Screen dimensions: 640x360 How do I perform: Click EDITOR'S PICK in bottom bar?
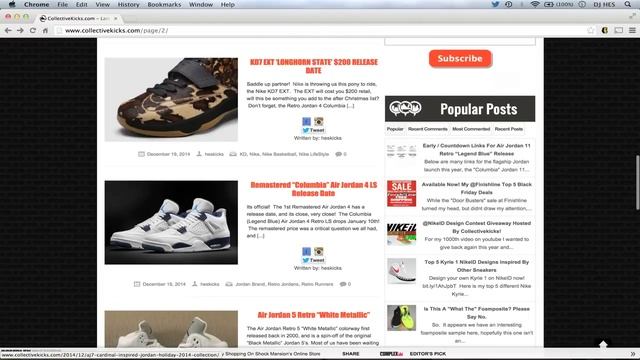tap(428, 354)
